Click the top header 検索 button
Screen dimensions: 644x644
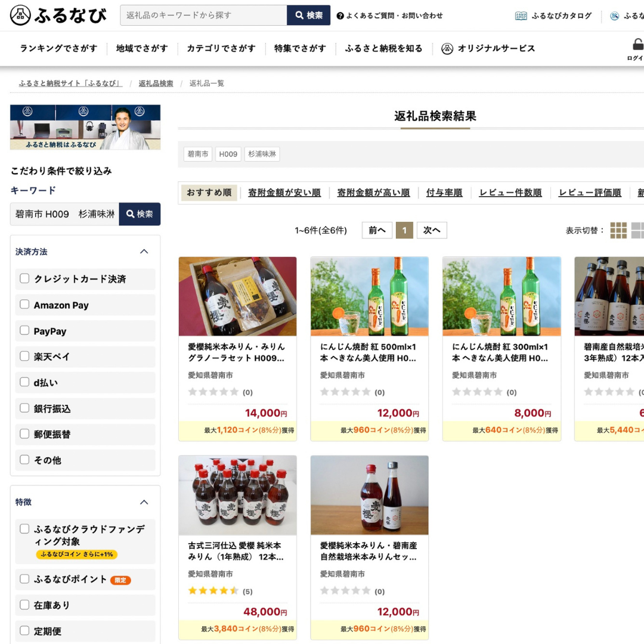pyautogui.click(x=308, y=15)
